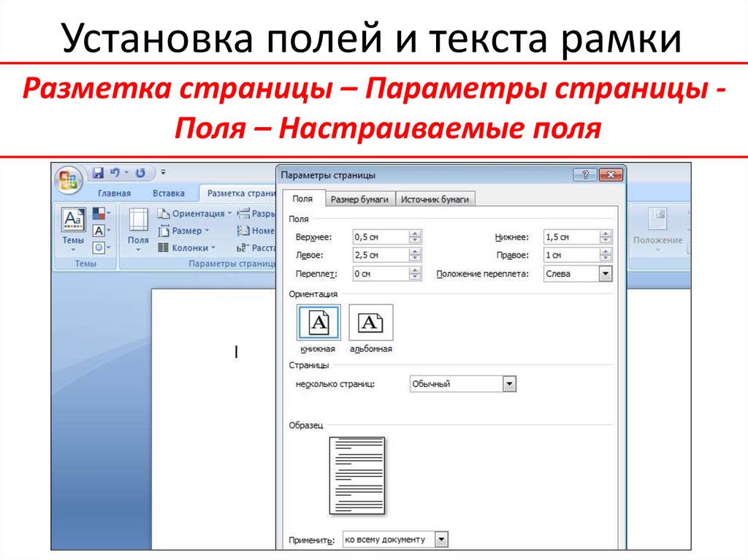Adjust the Правое margin spinner arrows

click(x=606, y=256)
